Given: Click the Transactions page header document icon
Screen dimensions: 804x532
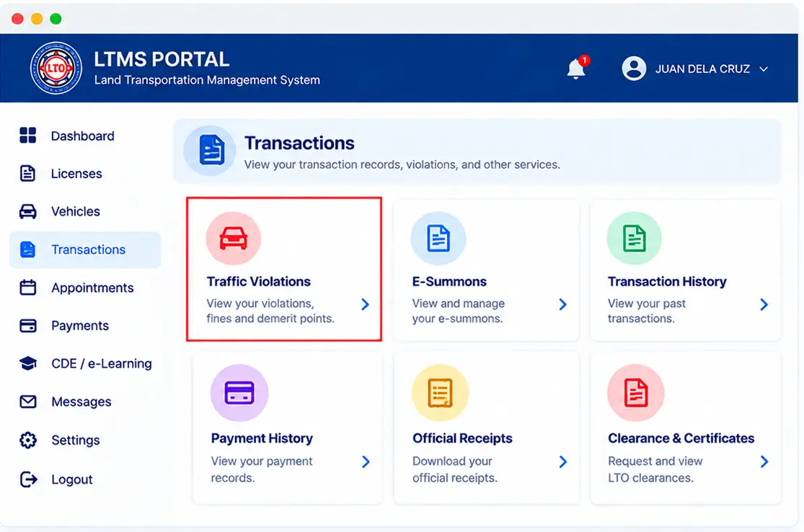Looking at the screenshot, I should click(211, 150).
